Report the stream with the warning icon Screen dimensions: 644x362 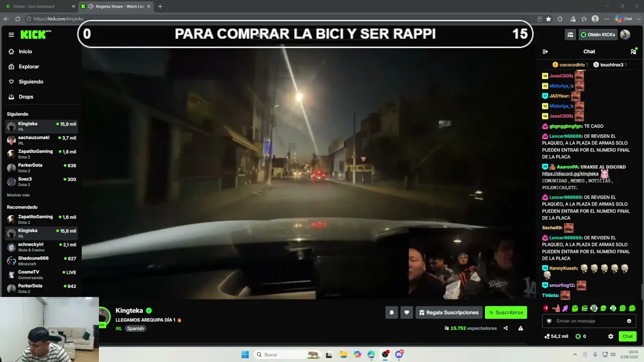click(x=521, y=328)
